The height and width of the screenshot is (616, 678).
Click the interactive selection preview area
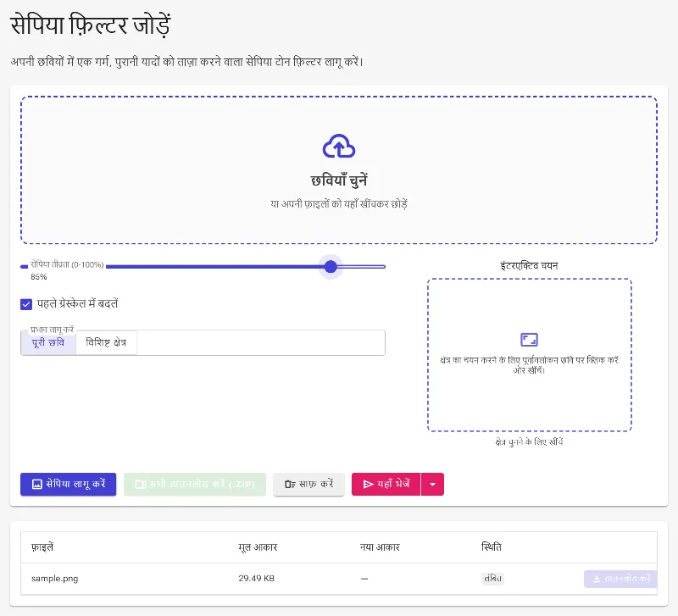(x=529, y=355)
